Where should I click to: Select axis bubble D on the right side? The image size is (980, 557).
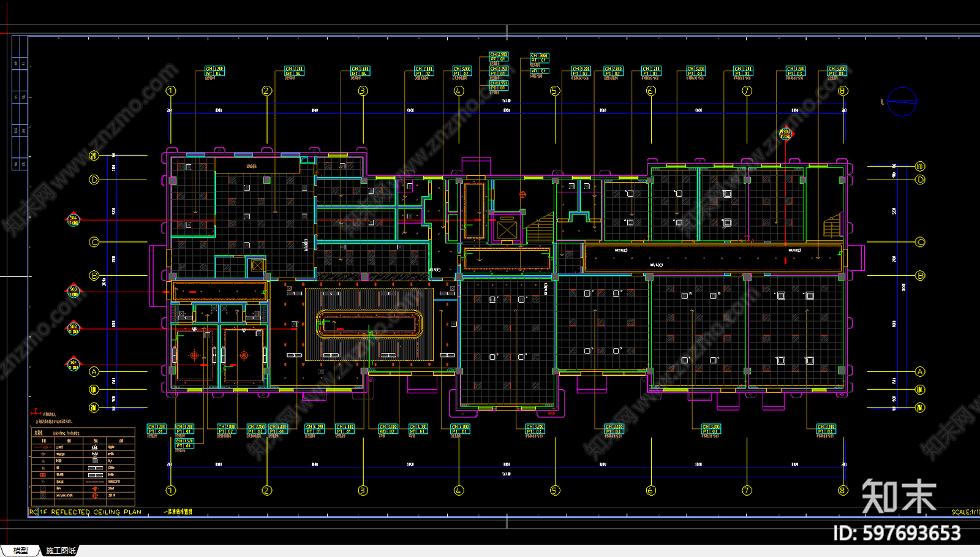pyautogui.click(x=920, y=180)
